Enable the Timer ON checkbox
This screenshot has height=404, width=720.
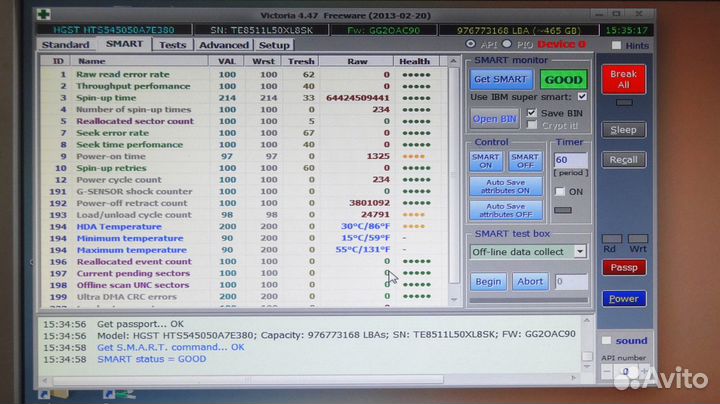tap(560, 191)
